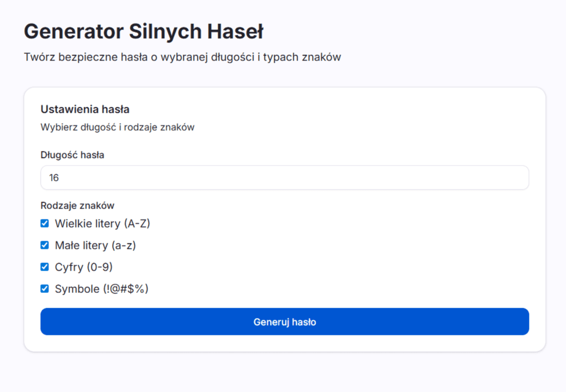Click the 'Długość hasła' field label
The height and width of the screenshot is (392, 566).
[x=72, y=155]
